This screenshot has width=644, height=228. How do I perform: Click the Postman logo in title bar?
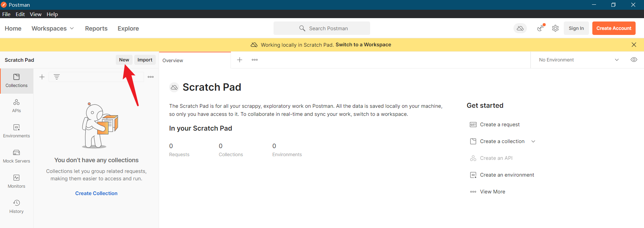click(x=4, y=5)
